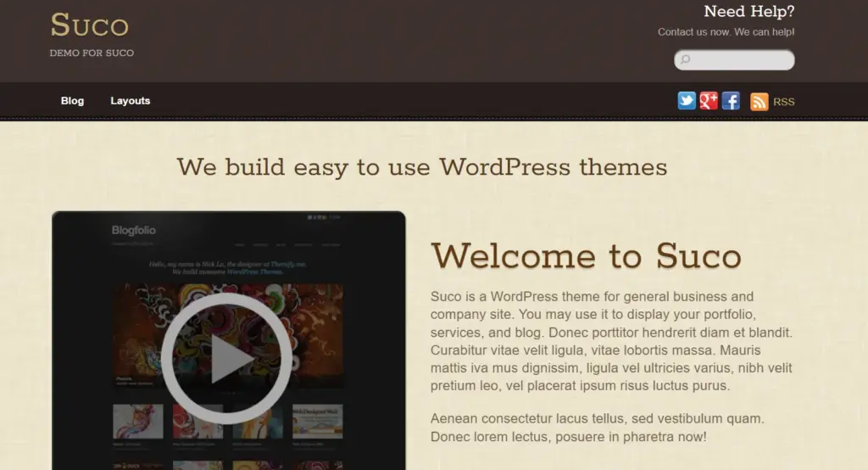Viewport: 868px width, 470px height.
Task: Open the Blog menu item
Action: tap(73, 101)
